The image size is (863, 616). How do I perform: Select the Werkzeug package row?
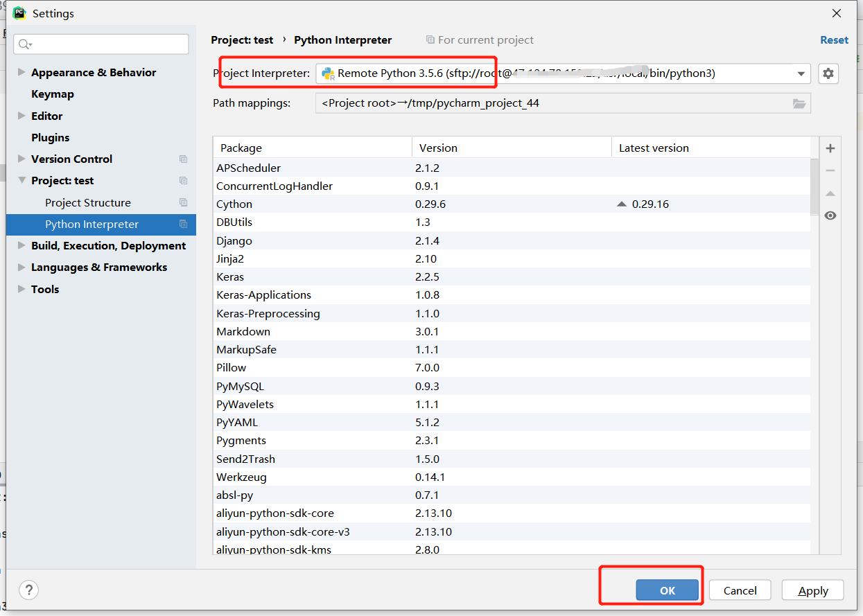pyautogui.click(x=512, y=477)
